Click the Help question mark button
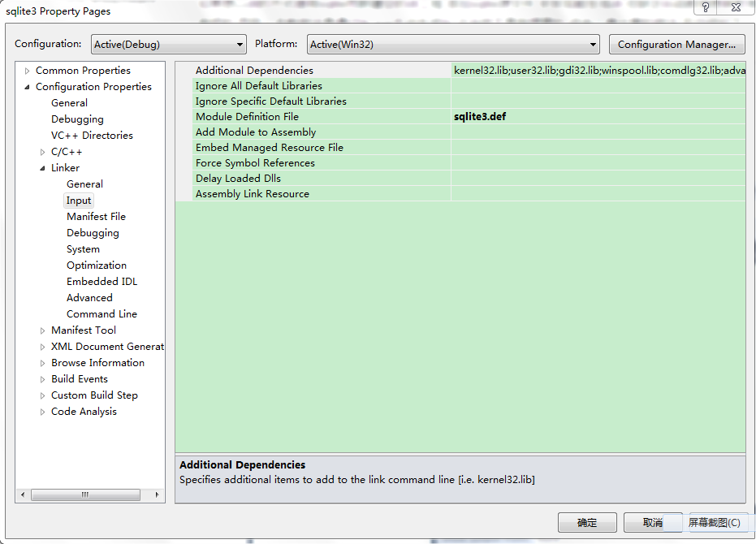This screenshot has height=544, width=756. click(x=706, y=7)
